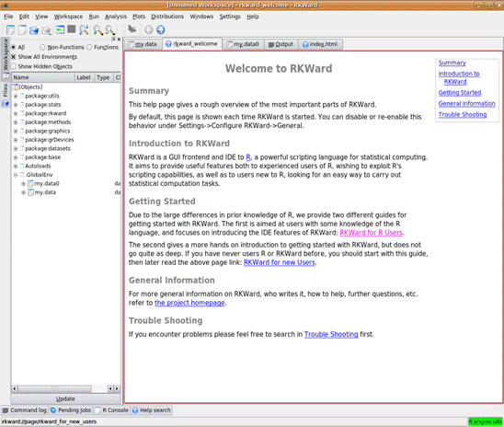504x427 pixels.
Task: Open the Command log panel
Action: (25, 410)
